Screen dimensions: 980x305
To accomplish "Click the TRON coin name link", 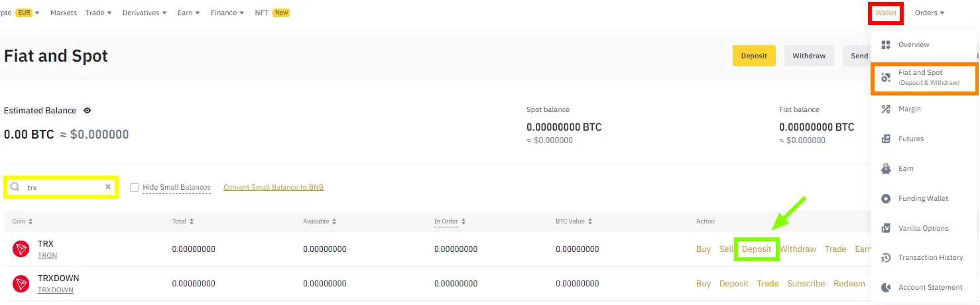I will [x=47, y=256].
